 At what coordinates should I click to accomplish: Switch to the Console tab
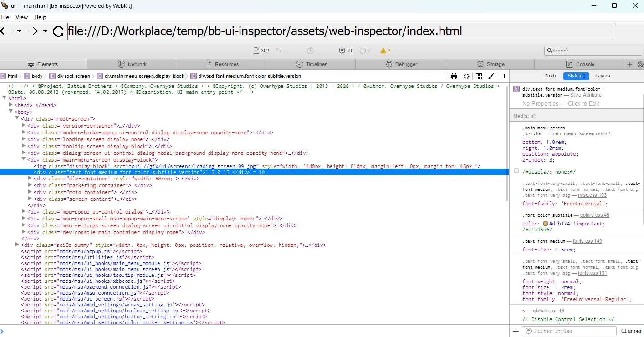coord(580,64)
